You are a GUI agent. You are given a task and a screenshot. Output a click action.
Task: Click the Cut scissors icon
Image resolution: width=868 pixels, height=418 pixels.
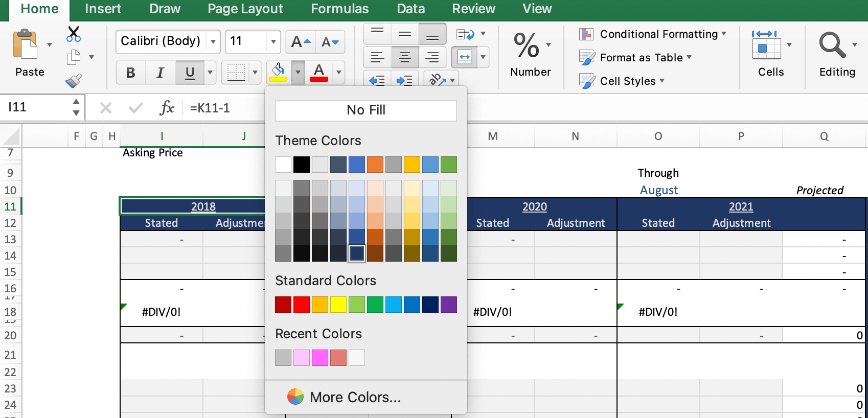[74, 34]
